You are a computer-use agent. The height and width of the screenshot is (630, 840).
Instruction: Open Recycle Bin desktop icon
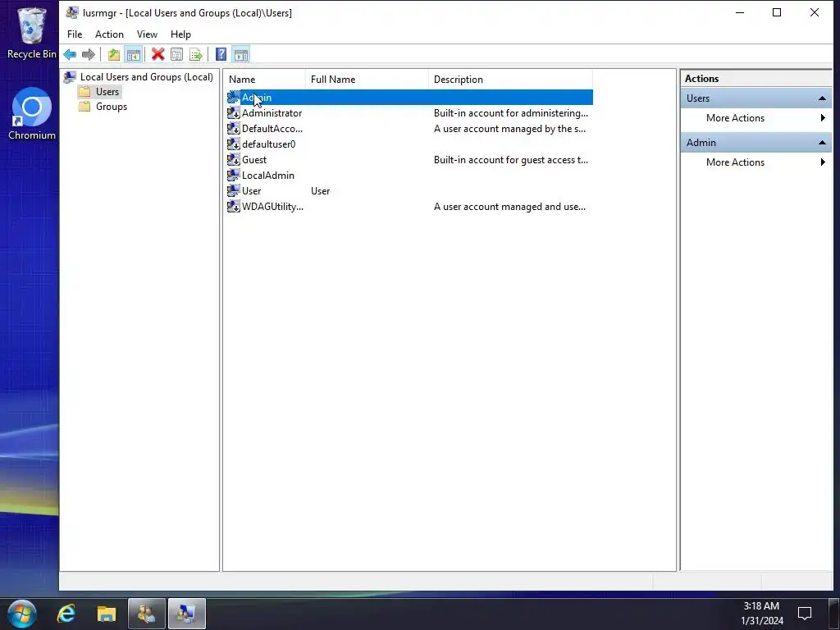32,33
